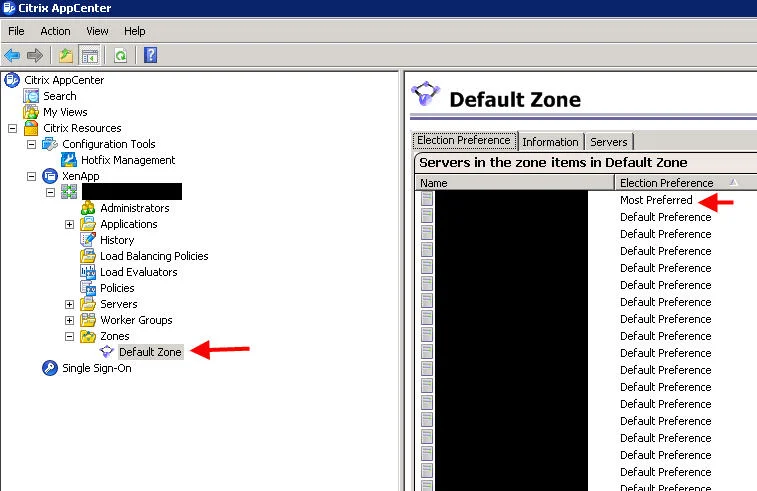Open the History node
The image size is (757, 491).
point(117,240)
